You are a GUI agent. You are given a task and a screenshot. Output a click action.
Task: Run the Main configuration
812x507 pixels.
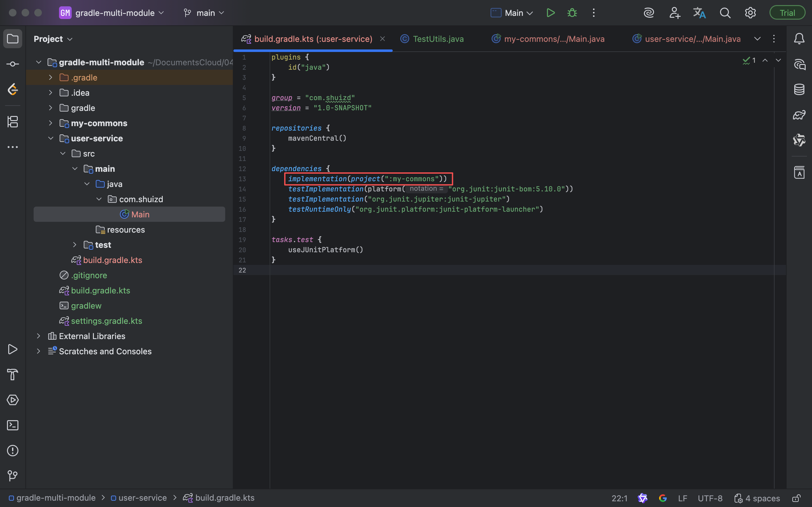click(x=550, y=13)
